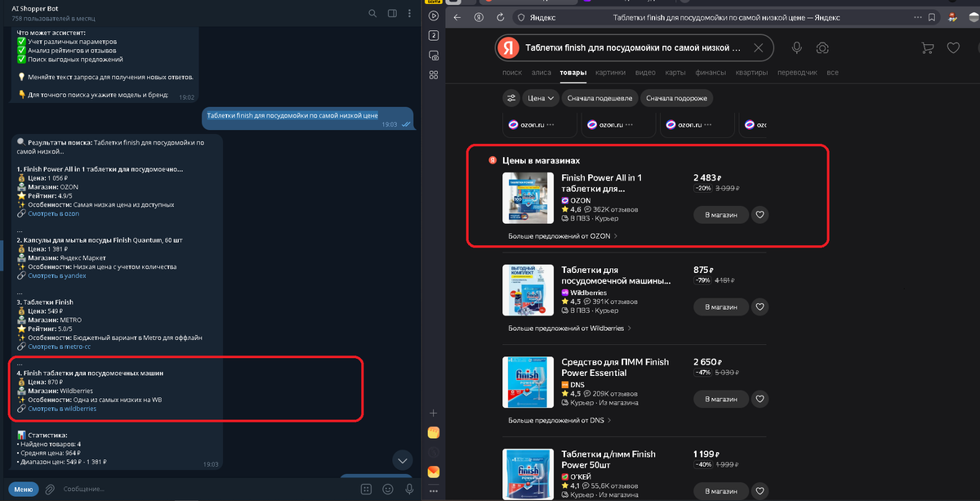Clear the Yandex search query

[759, 48]
